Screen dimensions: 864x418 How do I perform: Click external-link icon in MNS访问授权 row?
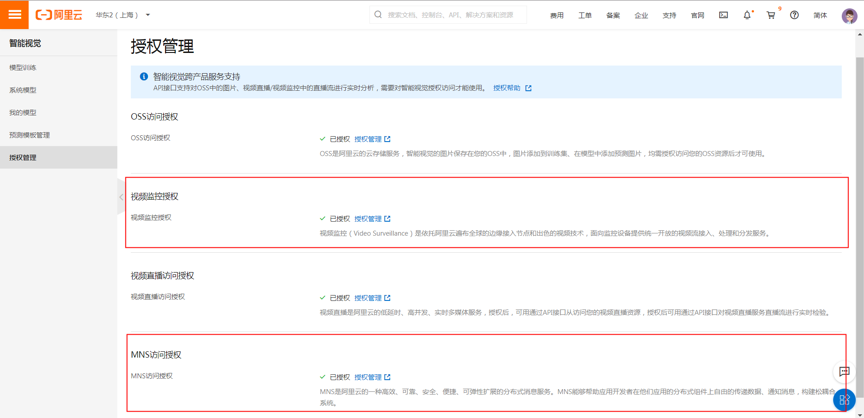(387, 377)
